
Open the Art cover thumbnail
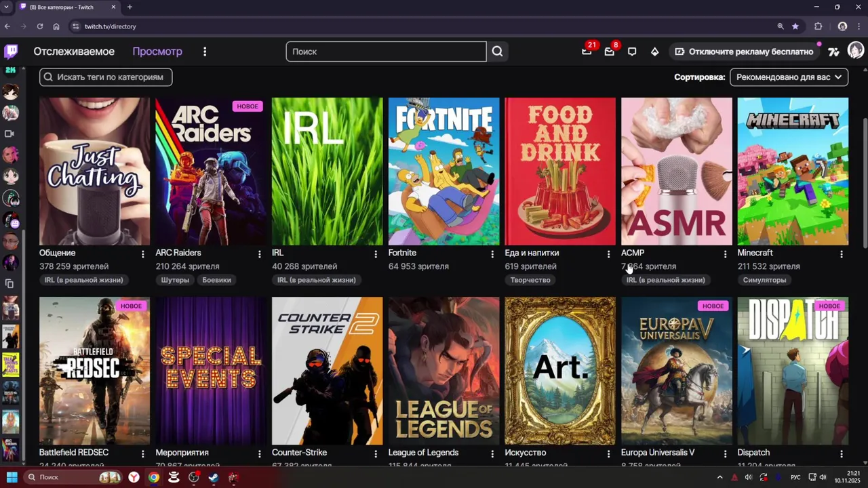[560, 371]
